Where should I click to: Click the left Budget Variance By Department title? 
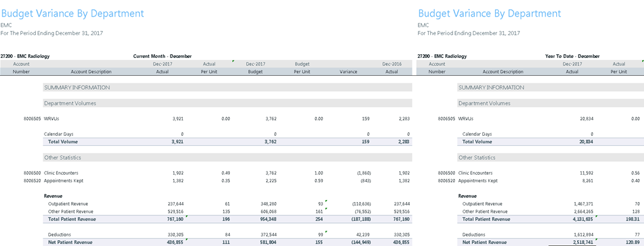(73, 13)
